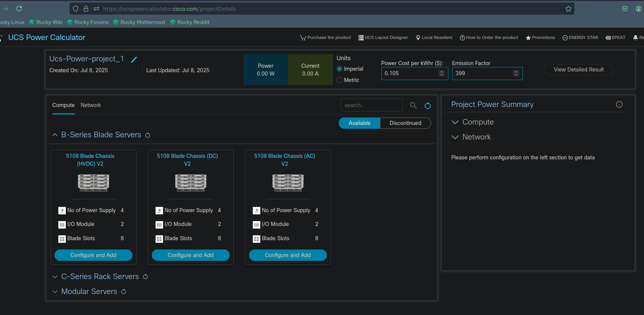Screen dimensions: 644x315
Task: Configure and Add 5108 Blade Chassis (HVDC) V2
Action: tap(93, 255)
